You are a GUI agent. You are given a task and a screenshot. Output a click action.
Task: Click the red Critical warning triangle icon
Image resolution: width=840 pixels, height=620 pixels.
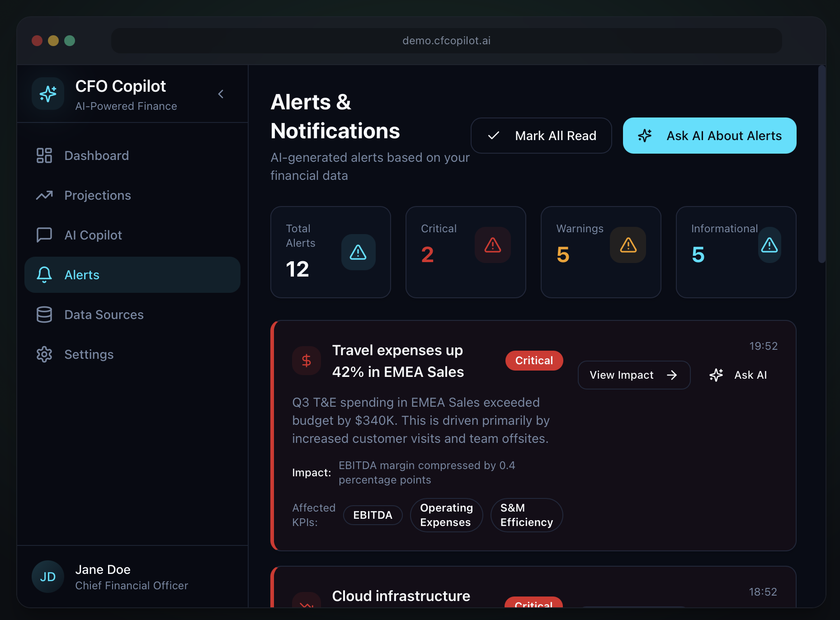[x=492, y=245]
